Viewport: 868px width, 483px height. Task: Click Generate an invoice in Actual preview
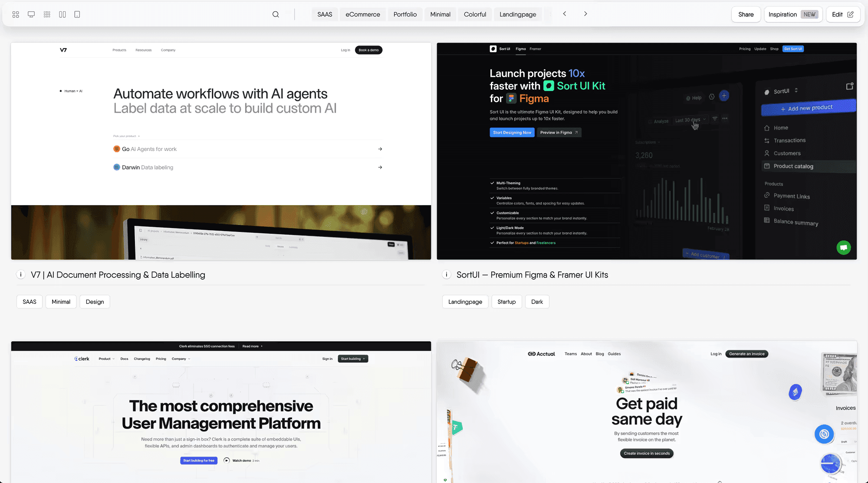pos(746,354)
